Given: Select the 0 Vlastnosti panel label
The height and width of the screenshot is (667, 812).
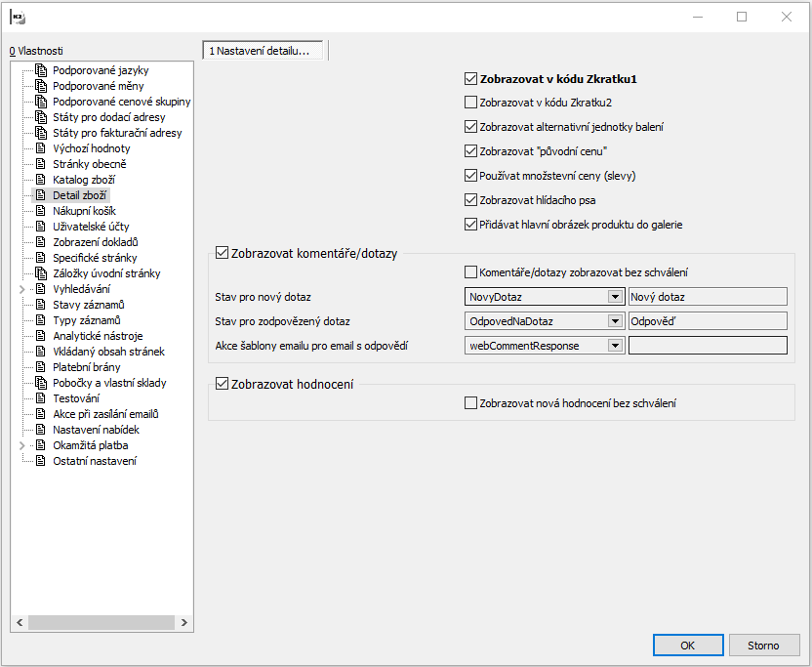Looking at the screenshot, I should click(x=36, y=51).
